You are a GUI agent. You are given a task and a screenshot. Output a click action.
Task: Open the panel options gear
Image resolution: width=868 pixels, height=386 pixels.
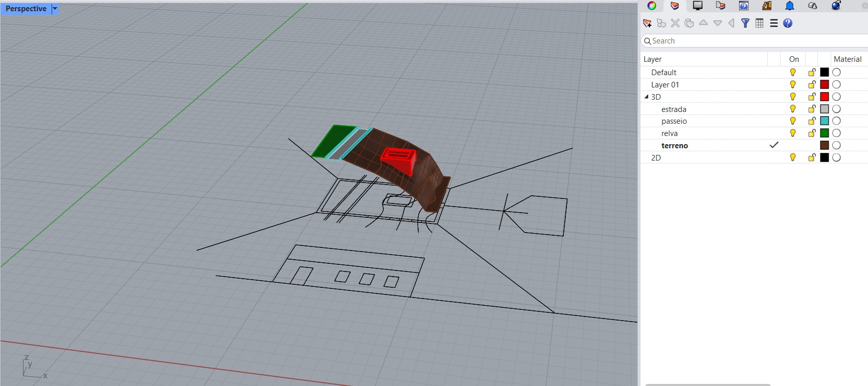[865, 6]
